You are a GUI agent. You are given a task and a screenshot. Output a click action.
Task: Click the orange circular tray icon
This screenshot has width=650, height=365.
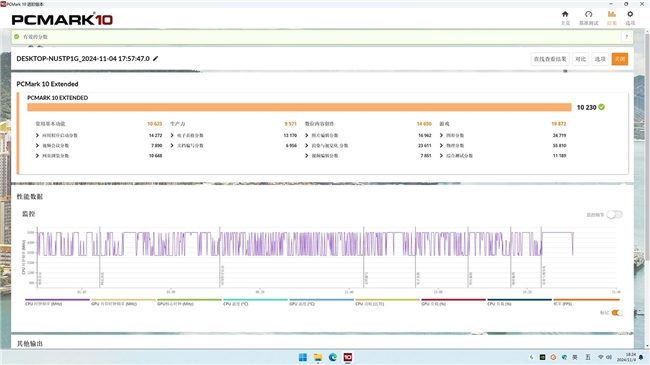tap(553, 357)
